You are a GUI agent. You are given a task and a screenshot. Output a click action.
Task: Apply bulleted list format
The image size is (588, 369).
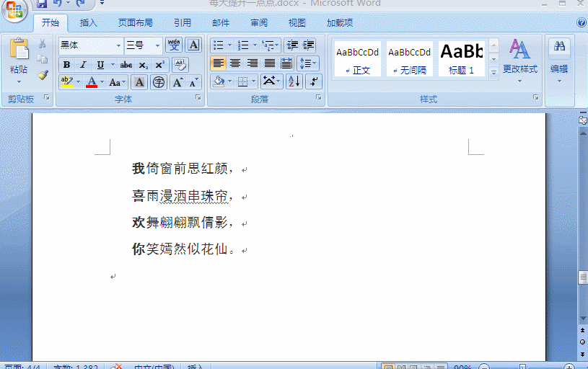219,45
